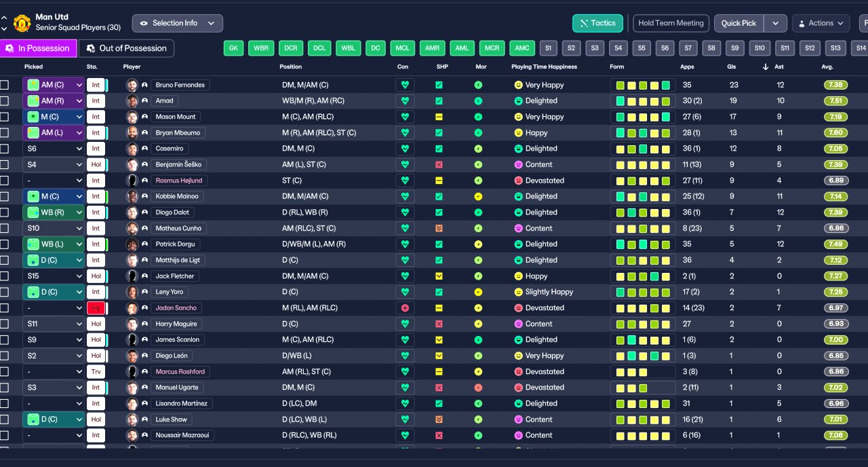Open Casemiro's S6 picked dropdown
868x467 pixels.
[x=54, y=149]
